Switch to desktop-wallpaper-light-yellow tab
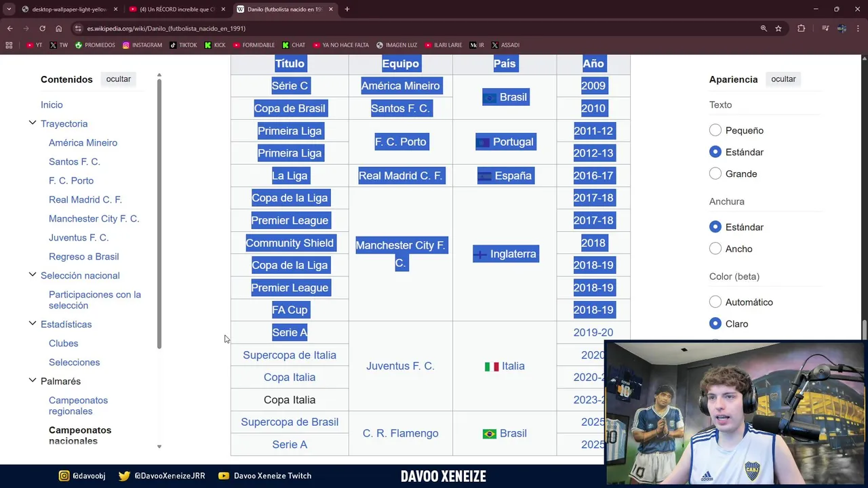The height and width of the screenshot is (488, 868). (x=68, y=9)
